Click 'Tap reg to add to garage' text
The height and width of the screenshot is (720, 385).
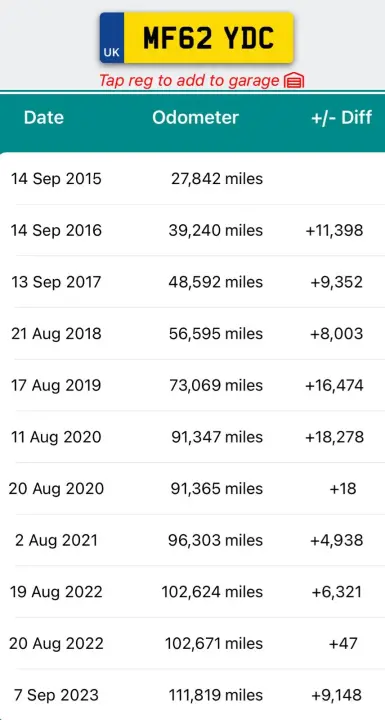[189, 81]
